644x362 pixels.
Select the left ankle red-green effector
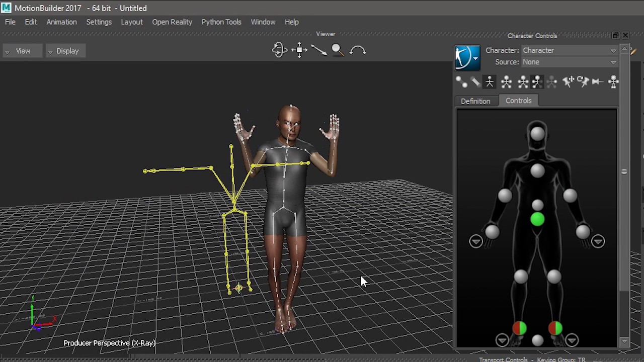tap(555, 328)
